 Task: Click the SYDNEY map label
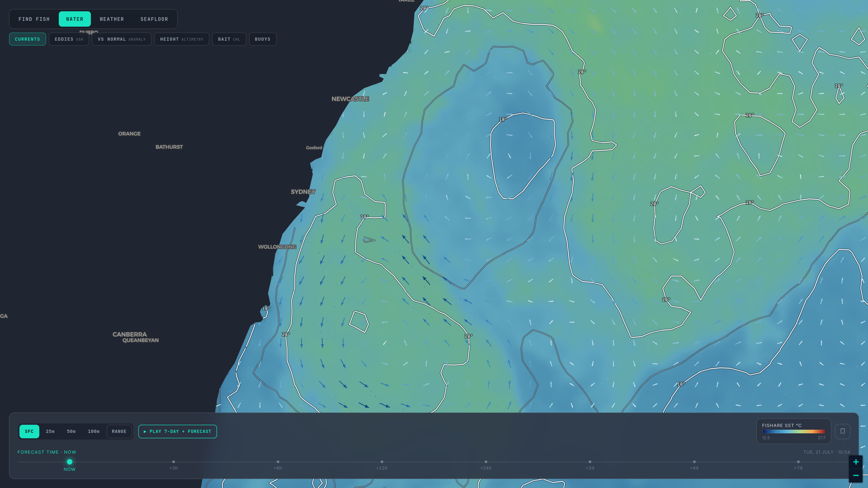303,192
